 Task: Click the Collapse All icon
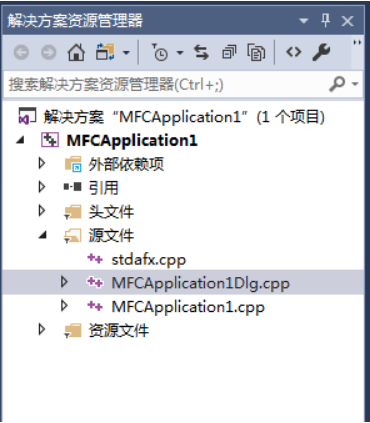click(x=229, y=52)
